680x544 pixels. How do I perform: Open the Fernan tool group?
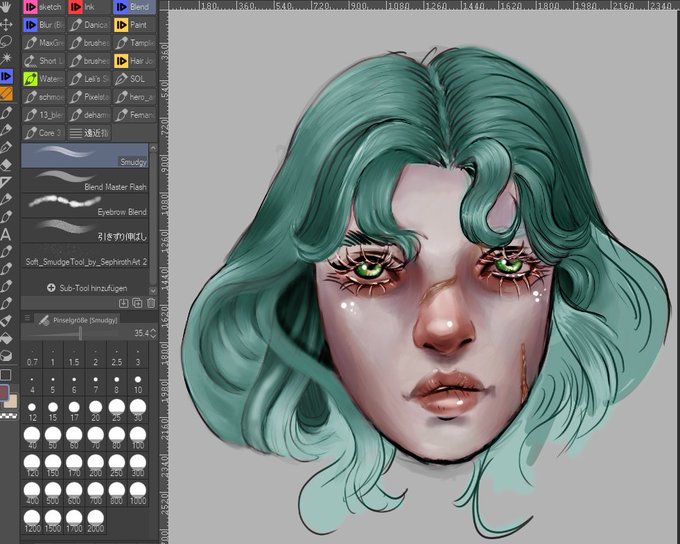click(135, 115)
